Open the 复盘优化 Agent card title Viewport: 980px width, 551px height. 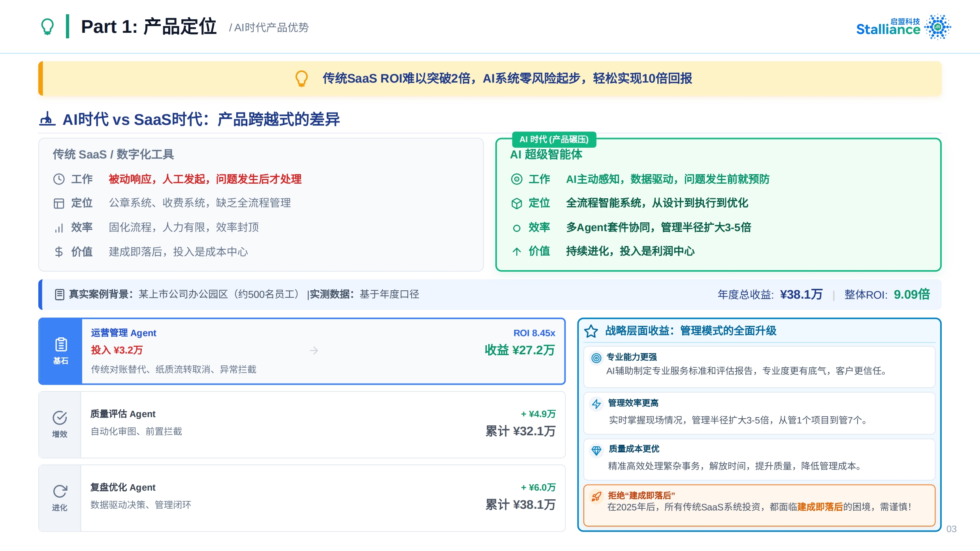point(123,487)
